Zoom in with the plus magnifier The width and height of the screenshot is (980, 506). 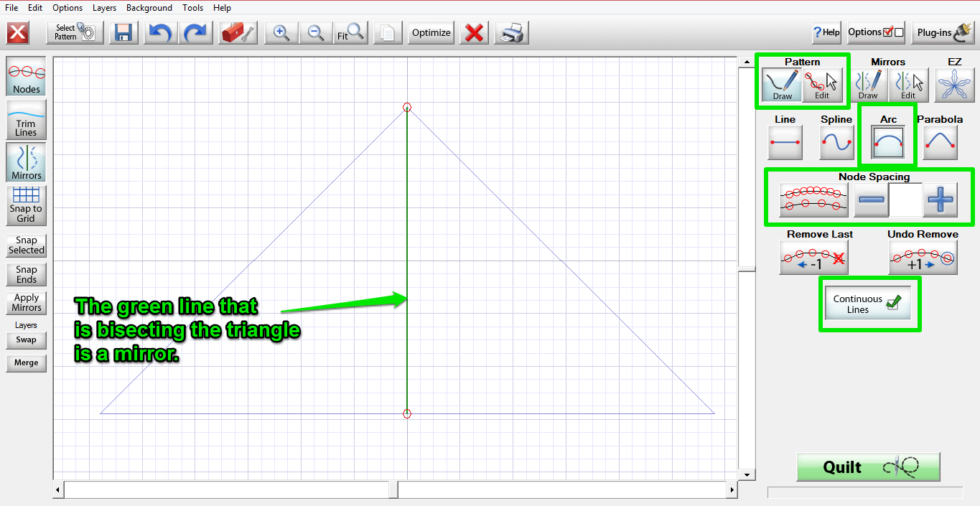[281, 32]
